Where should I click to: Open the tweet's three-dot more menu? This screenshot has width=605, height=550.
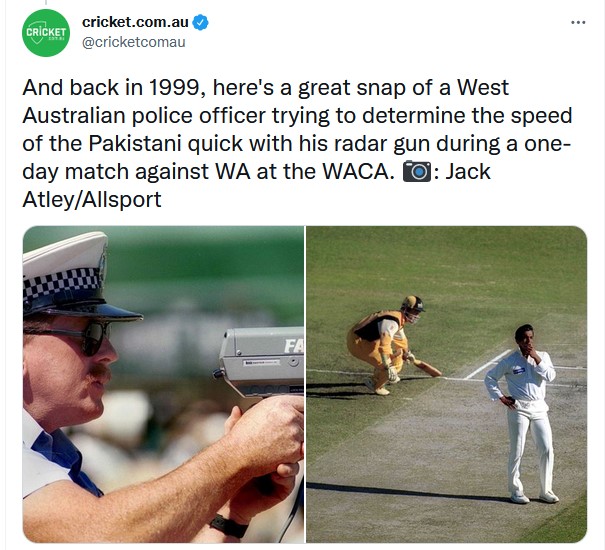[578, 22]
